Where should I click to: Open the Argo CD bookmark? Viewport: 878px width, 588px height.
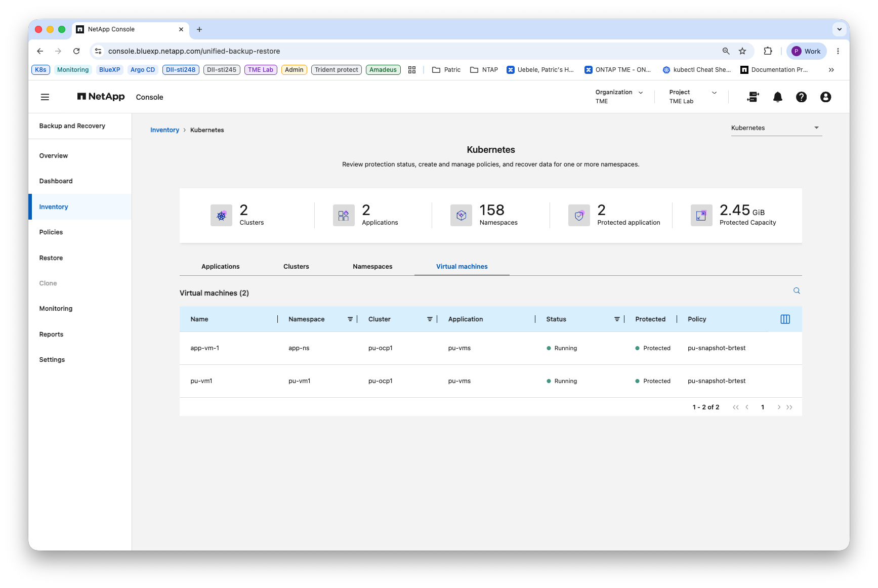click(142, 70)
